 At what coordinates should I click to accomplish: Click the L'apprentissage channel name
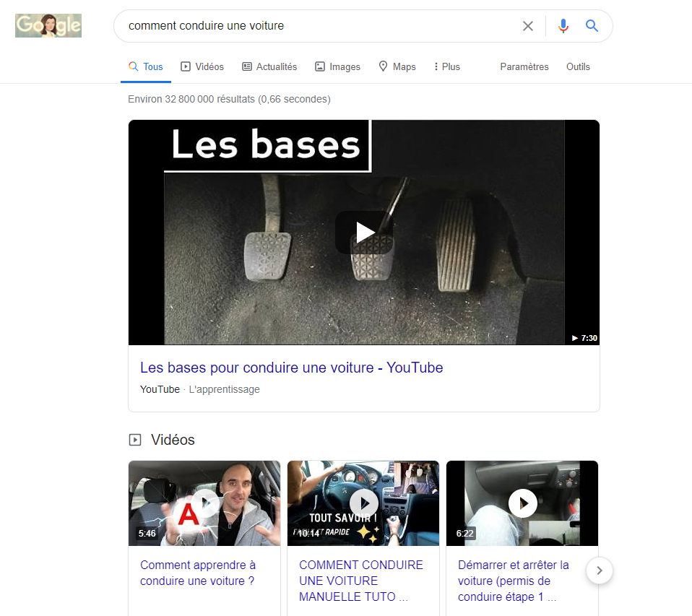(224, 390)
